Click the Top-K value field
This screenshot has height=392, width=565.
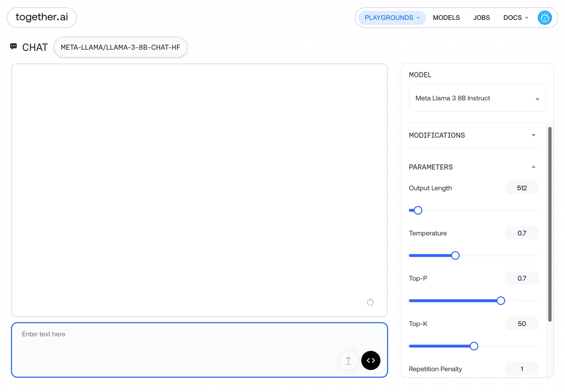(521, 324)
